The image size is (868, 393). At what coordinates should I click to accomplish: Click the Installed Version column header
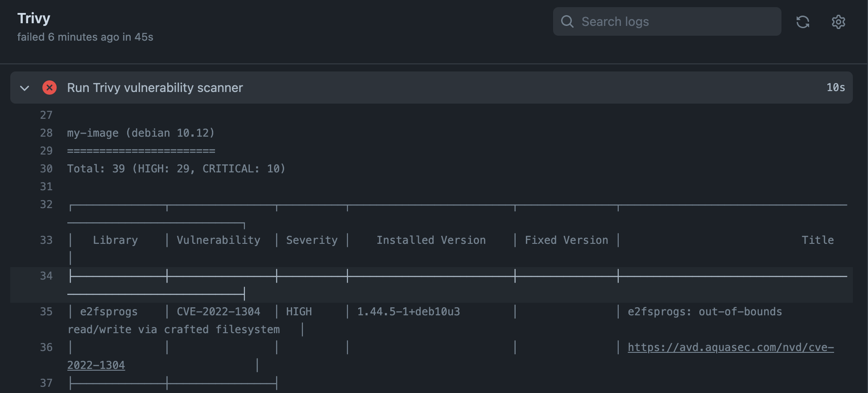(431, 240)
